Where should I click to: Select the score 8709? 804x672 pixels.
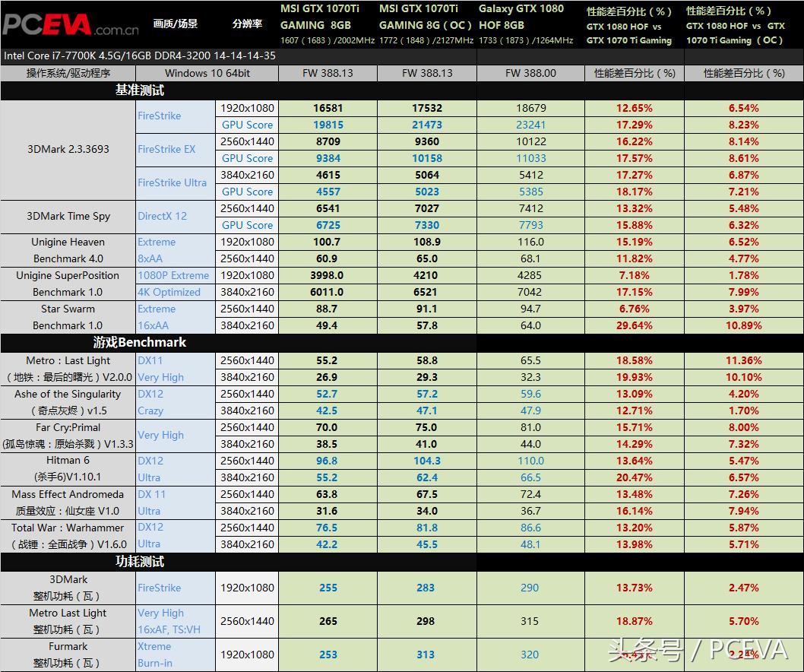[x=328, y=141]
